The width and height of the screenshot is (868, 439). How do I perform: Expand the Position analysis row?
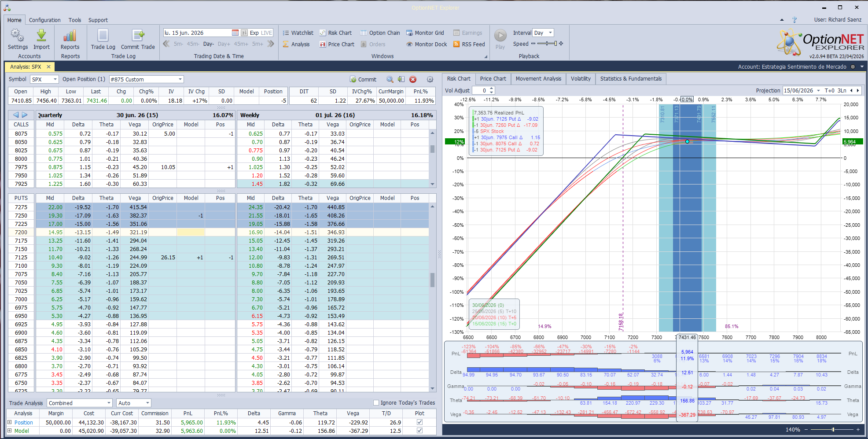(x=10, y=422)
